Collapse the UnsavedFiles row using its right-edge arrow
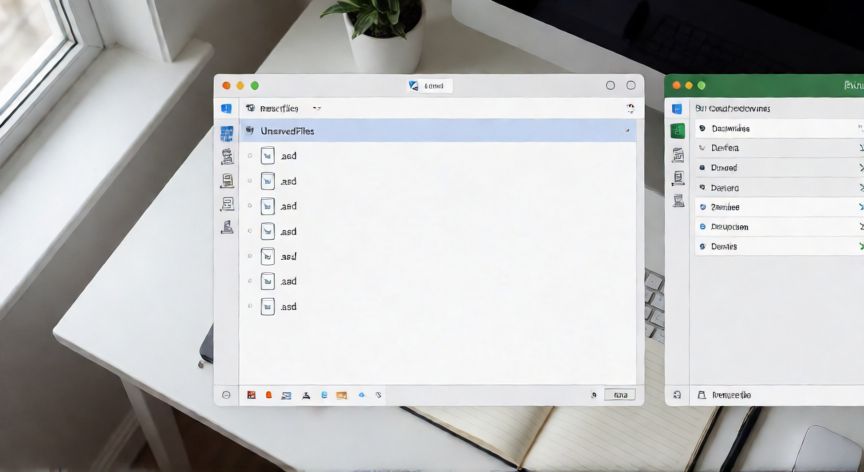Screen dimensions: 864x472 click(x=628, y=131)
